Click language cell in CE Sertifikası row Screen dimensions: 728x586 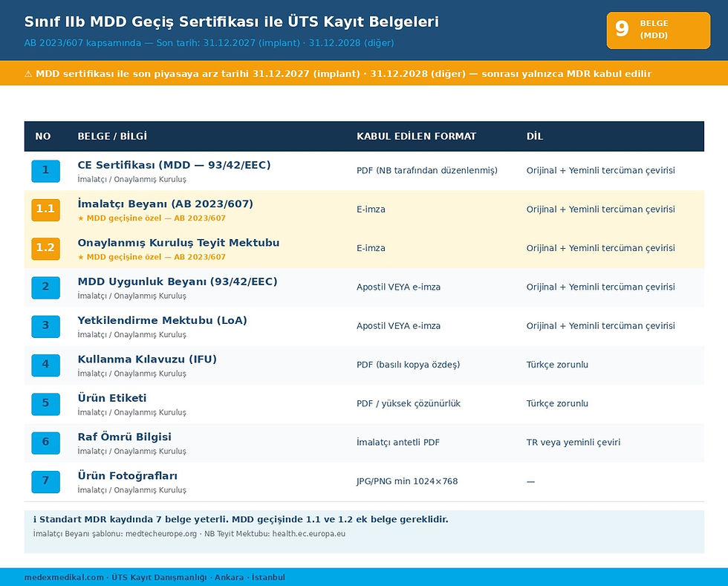click(x=600, y=170)
